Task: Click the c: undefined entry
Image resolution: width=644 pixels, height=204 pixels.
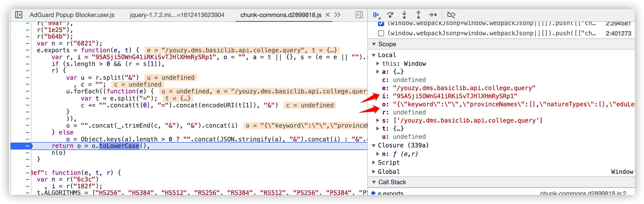Action: point(404,80)
